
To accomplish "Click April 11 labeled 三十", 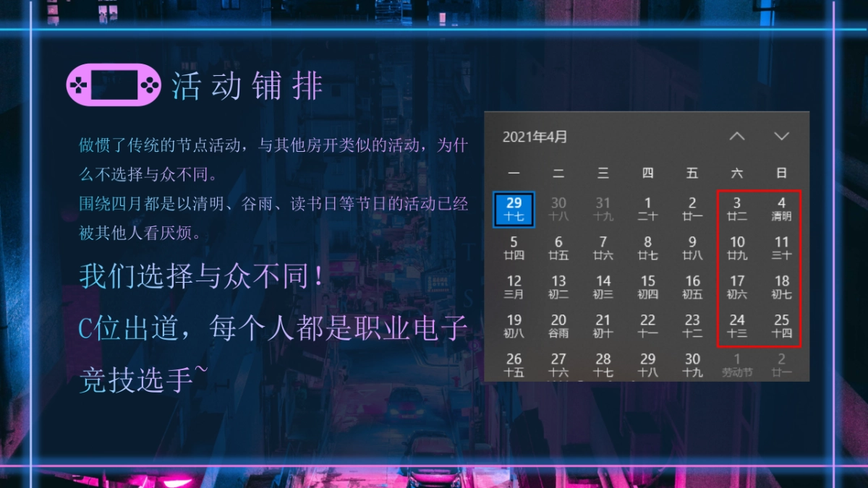I will [782, 247].
